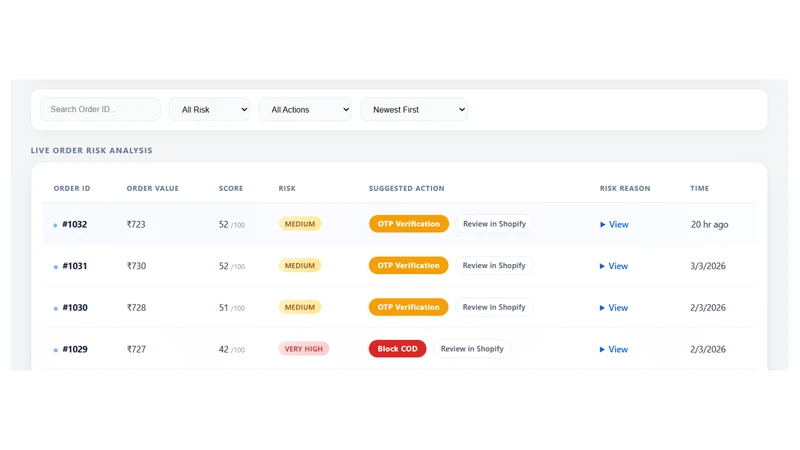Click the SUGGESTED ACTION column header
Screen dimensions: 800x450
point(407,188)
